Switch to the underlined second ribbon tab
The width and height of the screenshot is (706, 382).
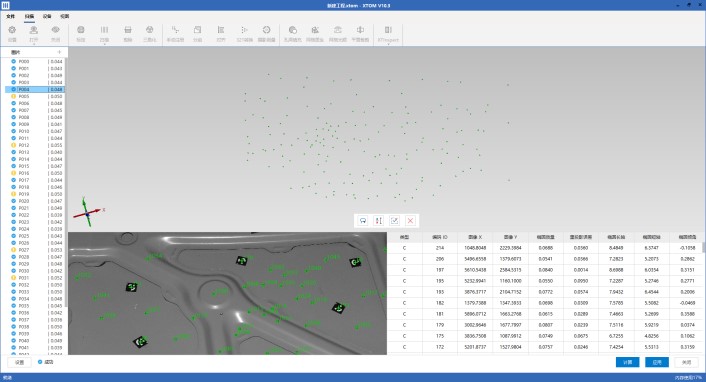(x=29, y=16)
